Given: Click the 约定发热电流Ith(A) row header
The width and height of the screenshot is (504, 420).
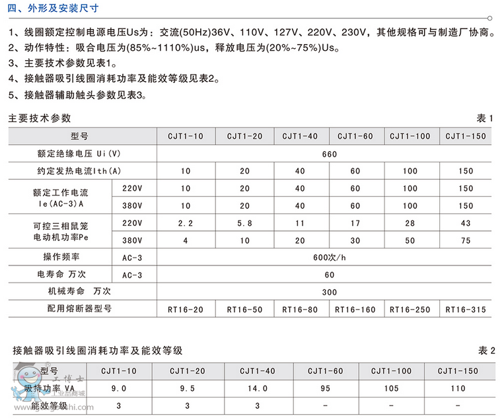Looking at the screenshot, I should tap(79, 171).
